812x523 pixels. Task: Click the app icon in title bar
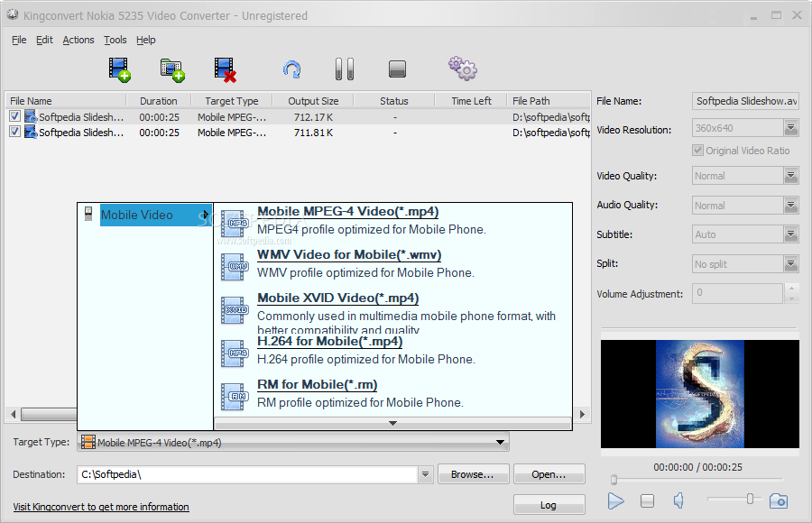click(13, 15)
